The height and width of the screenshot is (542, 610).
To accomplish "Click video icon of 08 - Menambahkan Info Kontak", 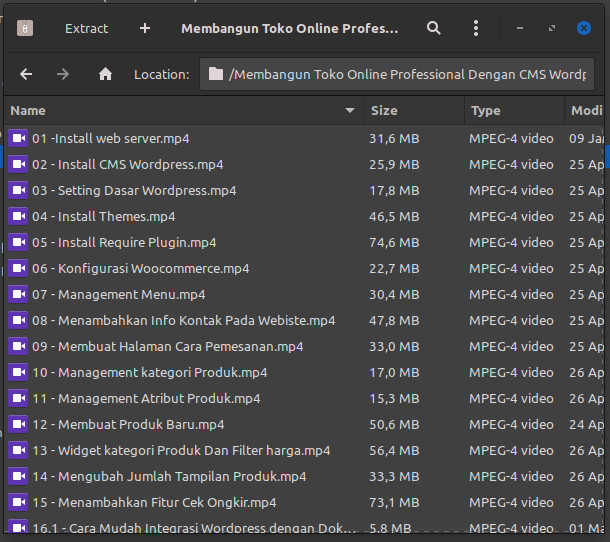I will point(18,320).
